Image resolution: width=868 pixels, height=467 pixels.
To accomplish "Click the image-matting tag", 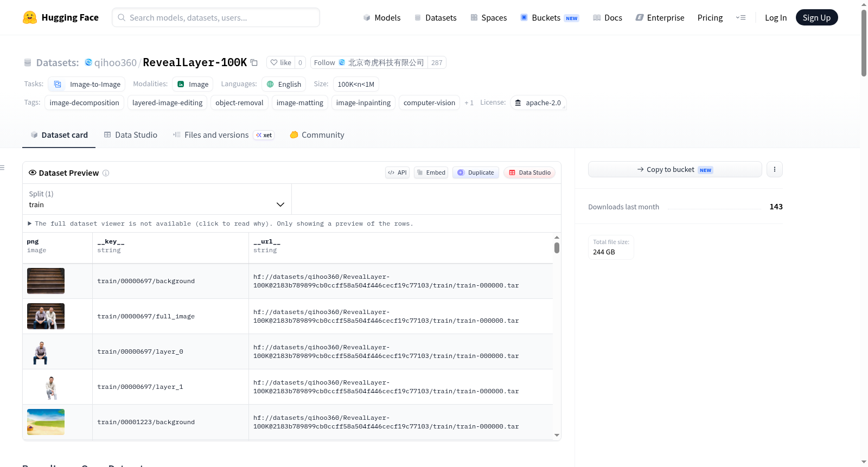I will point(299,103).
